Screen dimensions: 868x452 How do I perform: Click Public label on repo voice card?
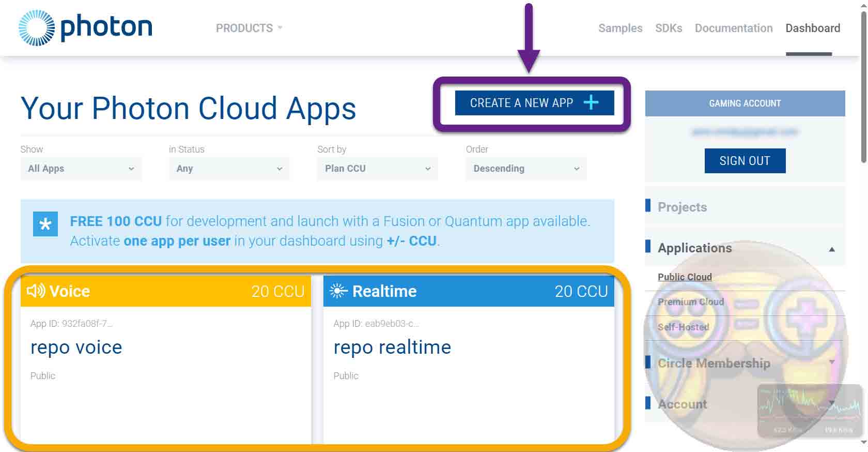[x=43, y=376]
